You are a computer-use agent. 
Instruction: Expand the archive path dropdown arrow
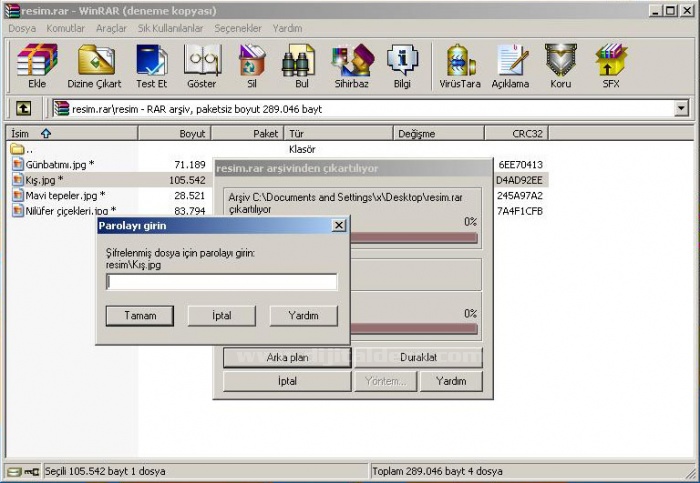(681, 109)
